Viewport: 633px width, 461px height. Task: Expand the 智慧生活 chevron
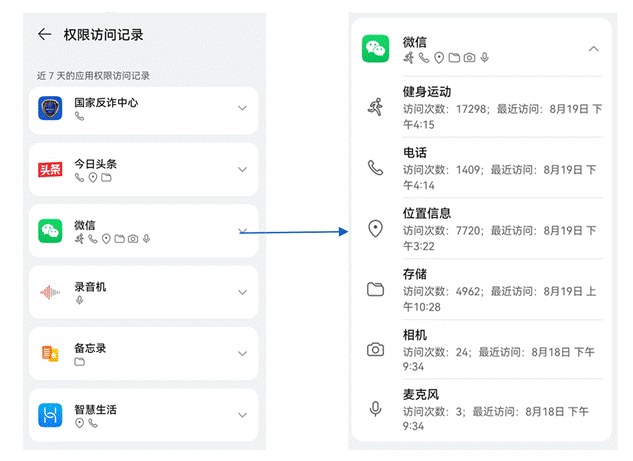[242, 415]
